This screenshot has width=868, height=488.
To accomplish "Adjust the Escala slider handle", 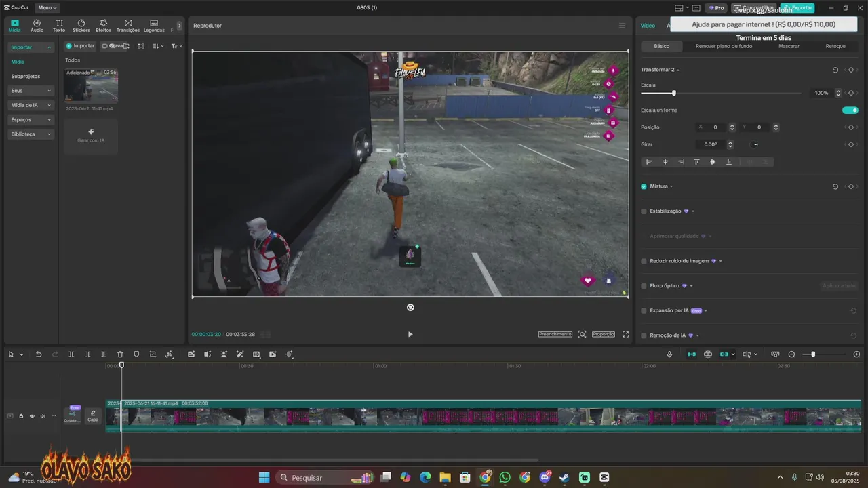I will [x=673, y=93].
